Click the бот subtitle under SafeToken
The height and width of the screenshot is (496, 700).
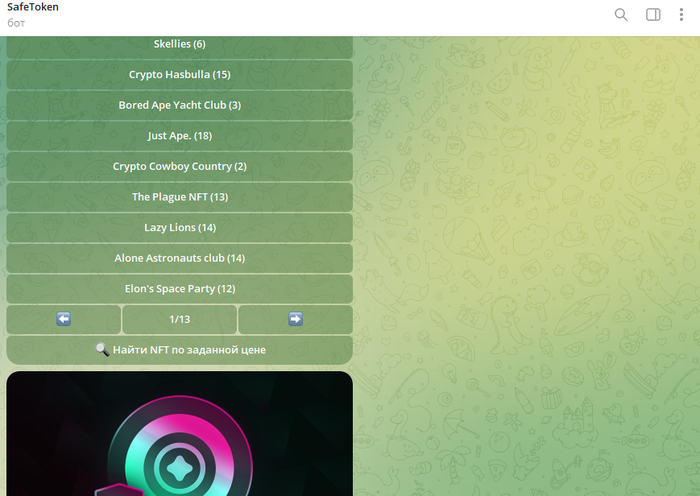click(16, 23)
